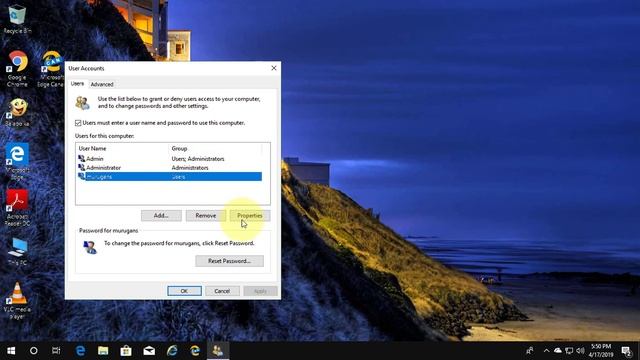Select the Admin user row
This screenshot has height=360, width=640.
click(x=169, y=159)
